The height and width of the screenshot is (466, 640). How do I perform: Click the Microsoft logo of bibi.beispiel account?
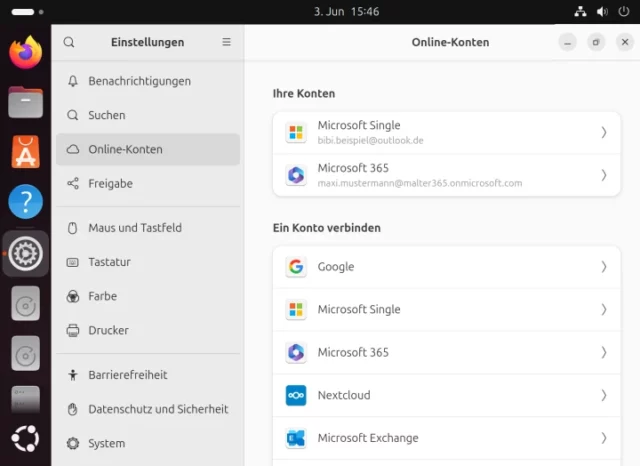pos(296,133)
